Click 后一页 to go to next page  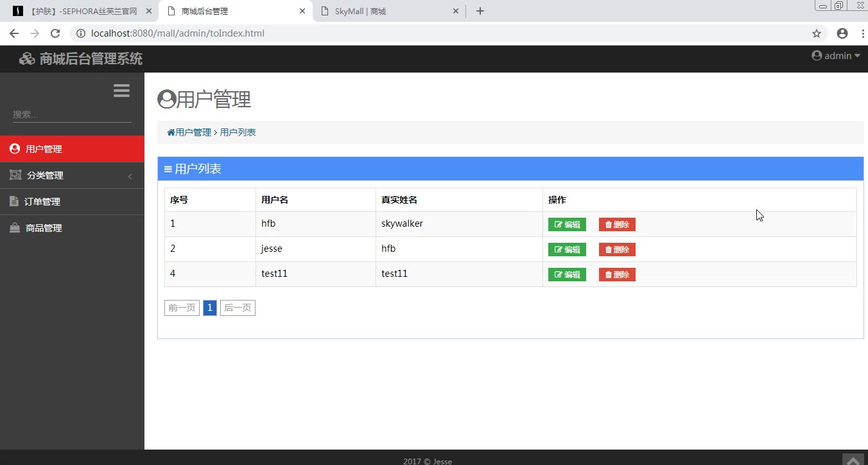[238, 308]
